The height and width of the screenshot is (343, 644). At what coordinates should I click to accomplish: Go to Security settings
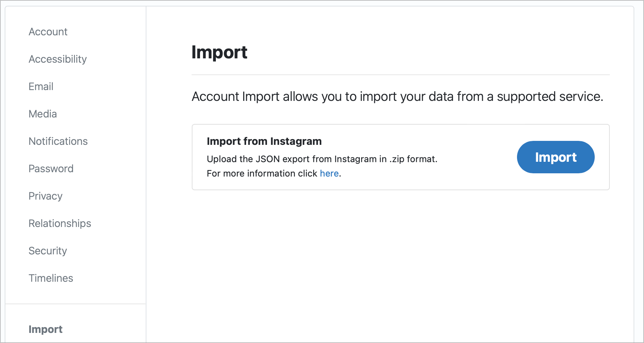click(47, 251)
